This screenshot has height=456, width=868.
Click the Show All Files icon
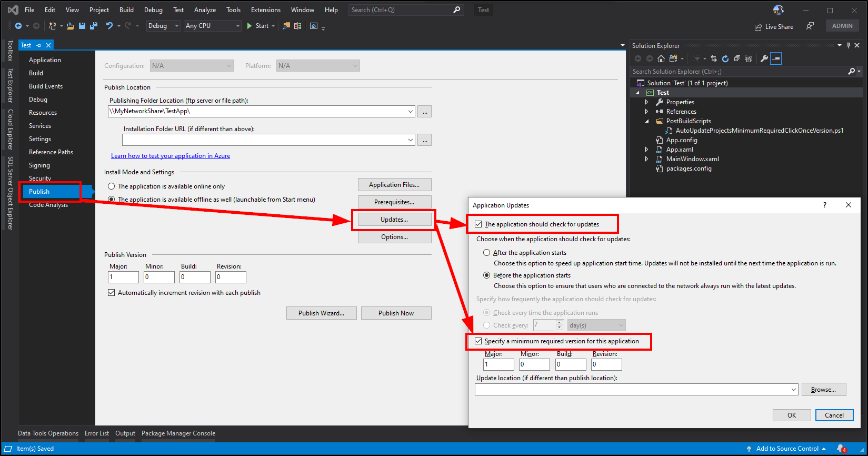(x=749, y=58)
